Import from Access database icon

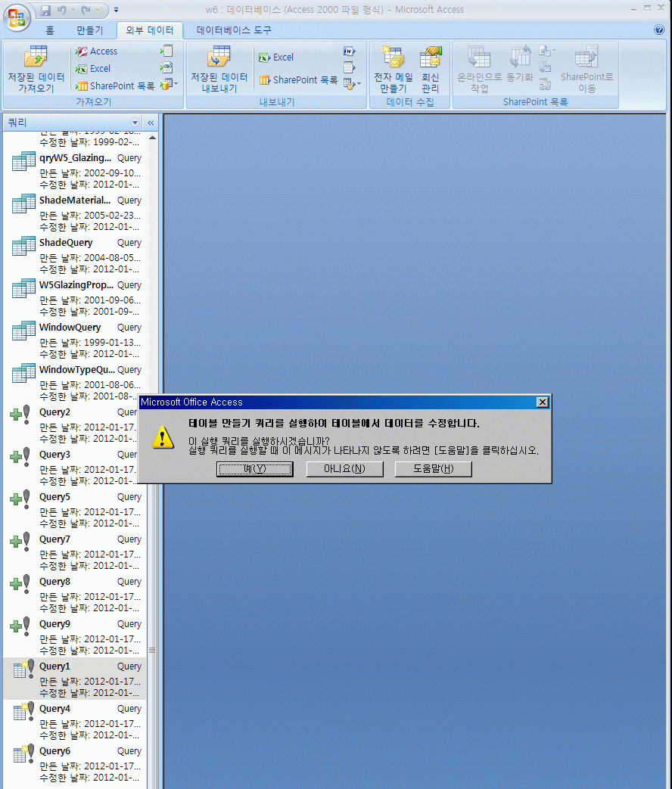pos(96,51)
